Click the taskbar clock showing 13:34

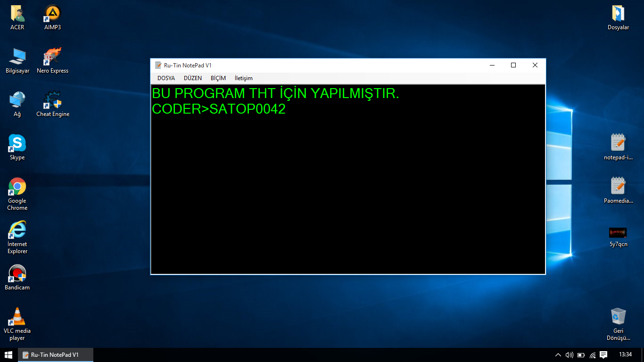pyautogui.click(x=625, y=354)
